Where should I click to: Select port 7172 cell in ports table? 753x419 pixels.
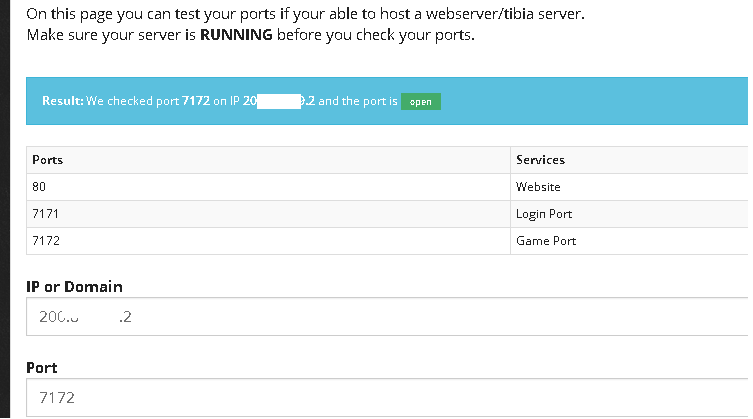click(268, 241)
